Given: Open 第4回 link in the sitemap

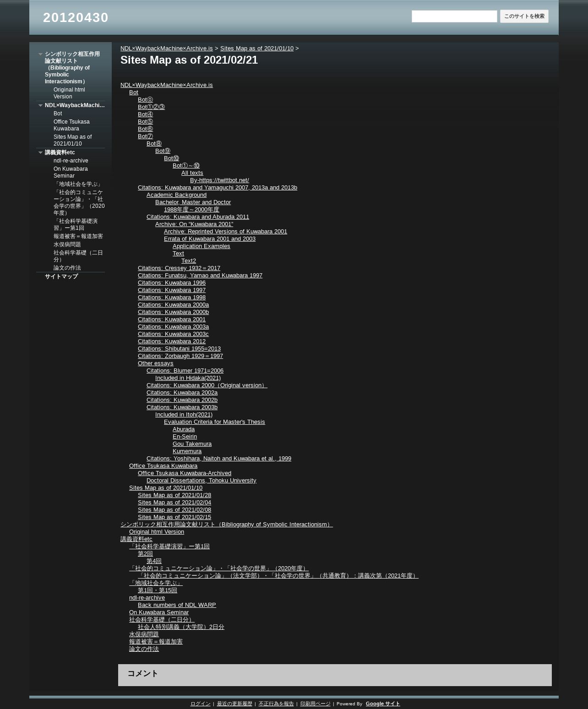Looking at the screenshot, I should 154,561.
